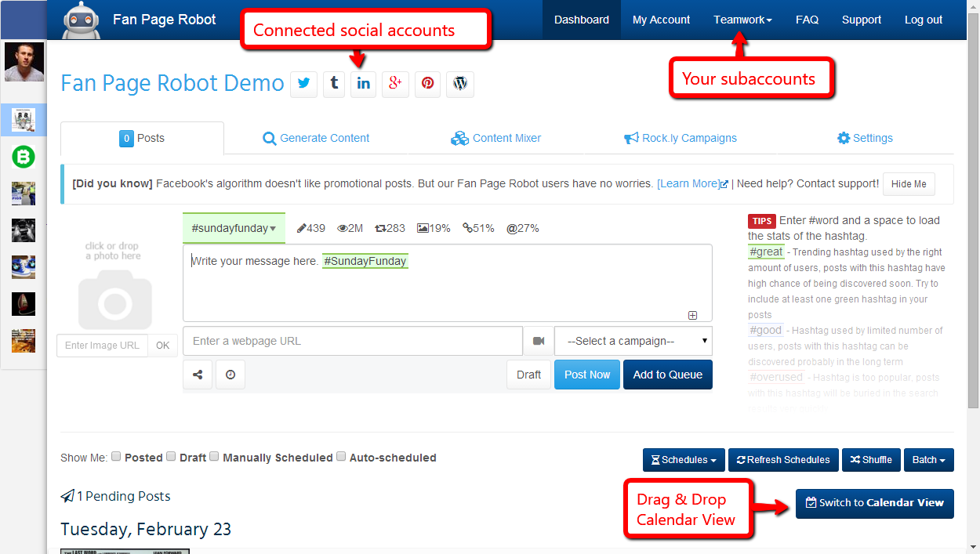Image resolution: width=980 pixels, height=554 pixels.
Task: Open the Learn More link
Action: (692, 183)
